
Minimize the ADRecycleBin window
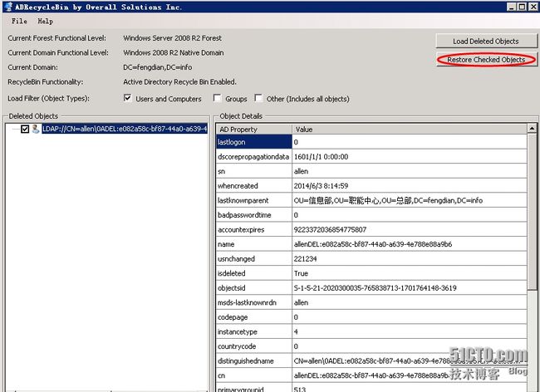tap(512, 7)
